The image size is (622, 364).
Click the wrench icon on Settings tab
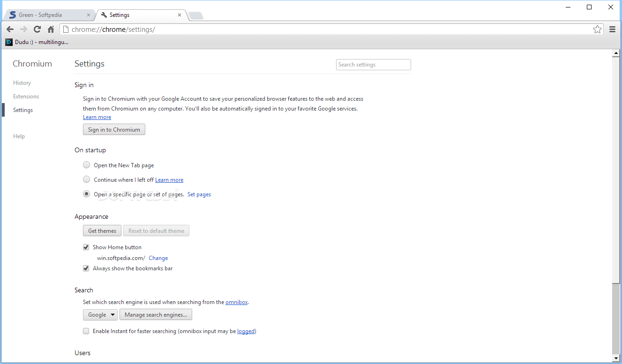coord(104,15)
